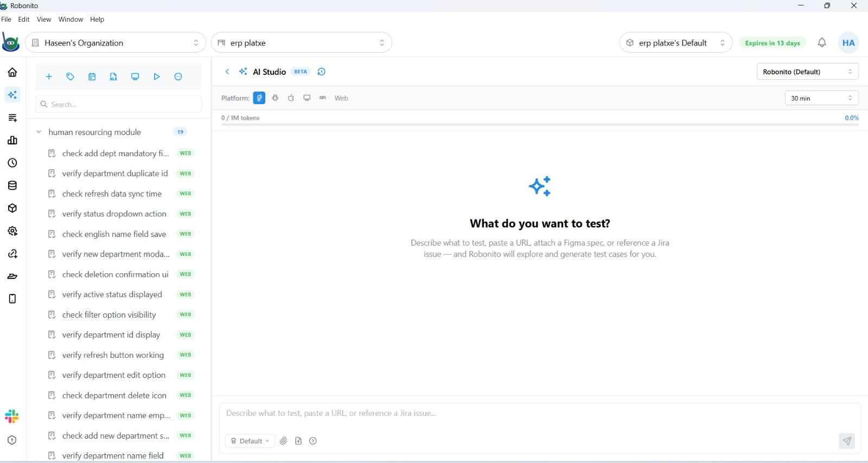Click the send paper-plane button
The image size is (868, 463).
(847, 441)
